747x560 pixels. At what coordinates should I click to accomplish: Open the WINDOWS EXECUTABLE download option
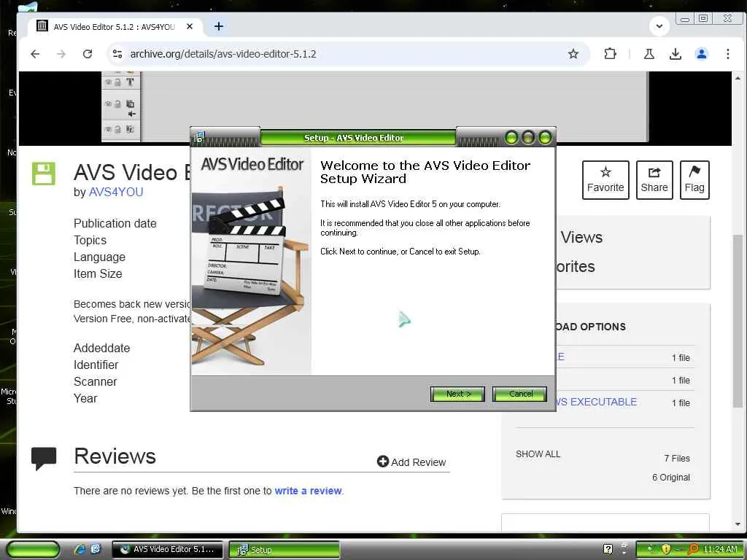[x=595, y=402]
